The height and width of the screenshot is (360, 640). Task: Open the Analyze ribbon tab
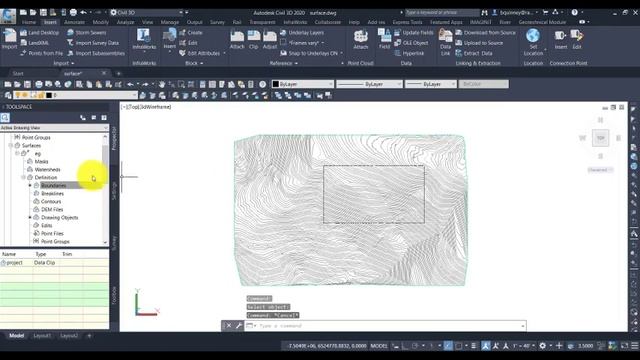(x=125, y=22)
